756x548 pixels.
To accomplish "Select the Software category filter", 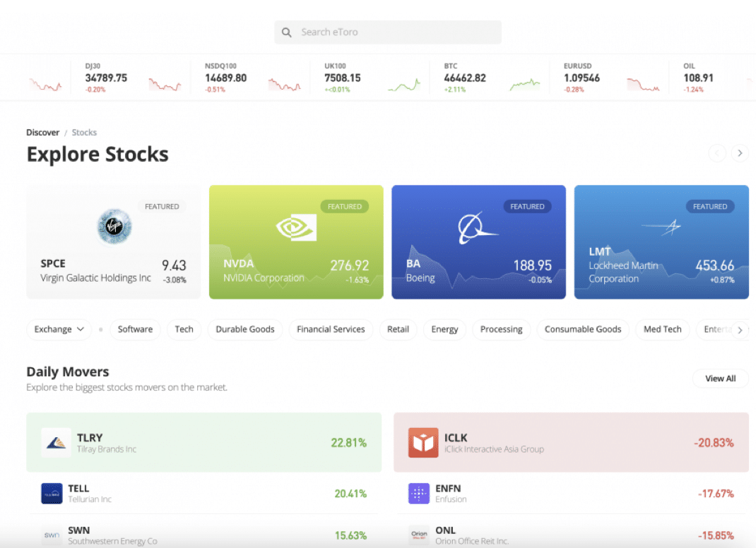I will tap(135, 329).
